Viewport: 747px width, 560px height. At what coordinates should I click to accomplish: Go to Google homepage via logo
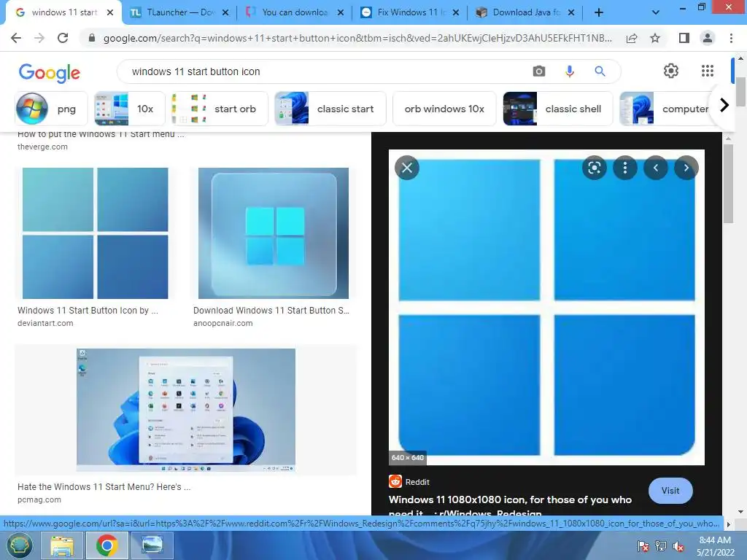[x=49, y=72]
